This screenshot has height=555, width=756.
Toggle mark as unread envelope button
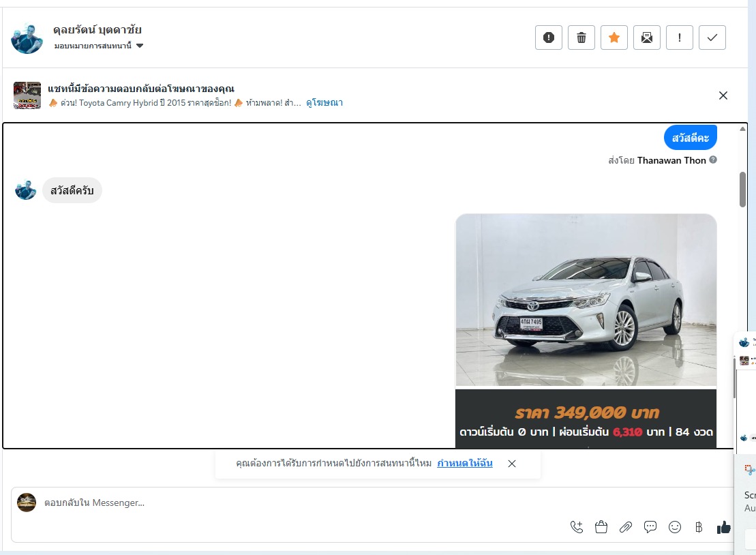[x=646, y=37]
